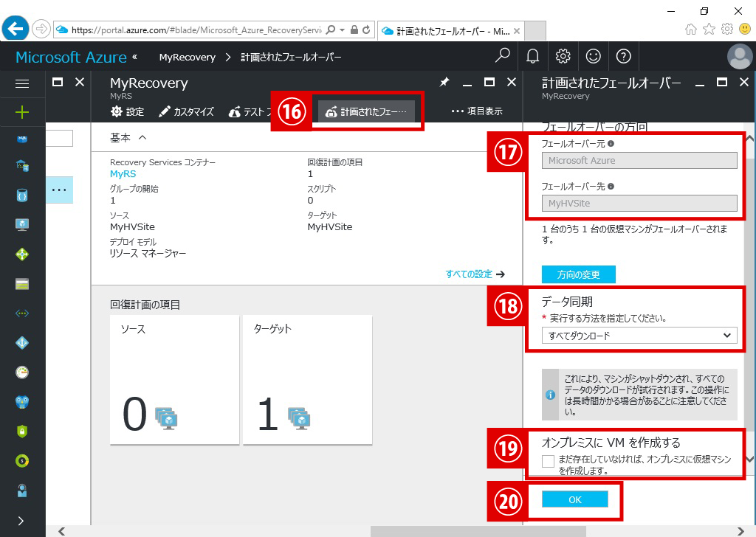
Task: Click the フェールオーバー元 field
Action: tap(639, 160)
